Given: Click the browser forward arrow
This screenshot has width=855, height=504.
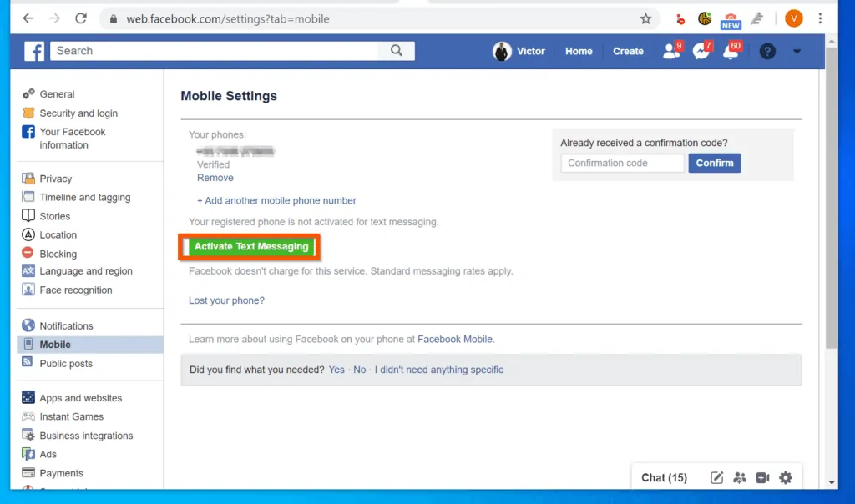Looking at the screenshot, I should click(54, 18).
